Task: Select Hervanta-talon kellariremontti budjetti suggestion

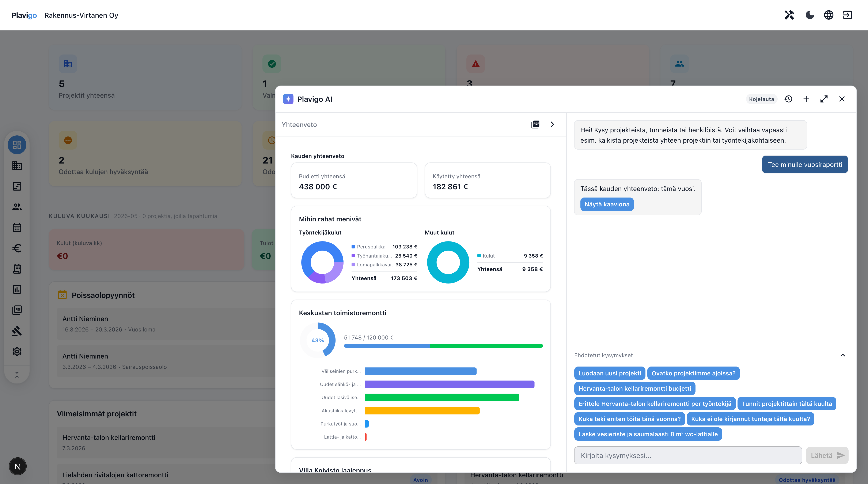Action: tap(635, 389)
